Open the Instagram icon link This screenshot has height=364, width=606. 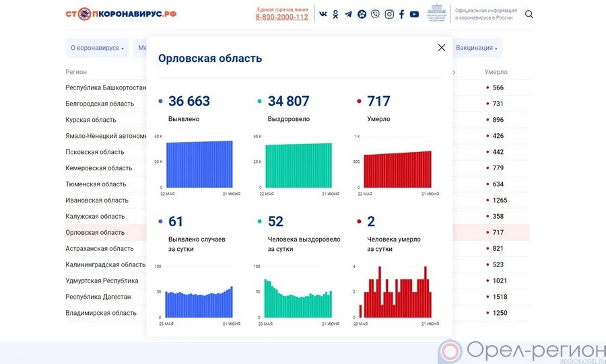pos(389,14)
